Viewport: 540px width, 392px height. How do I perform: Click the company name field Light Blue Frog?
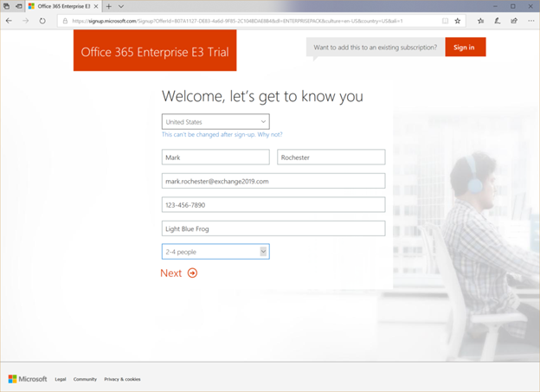point(273,228)
